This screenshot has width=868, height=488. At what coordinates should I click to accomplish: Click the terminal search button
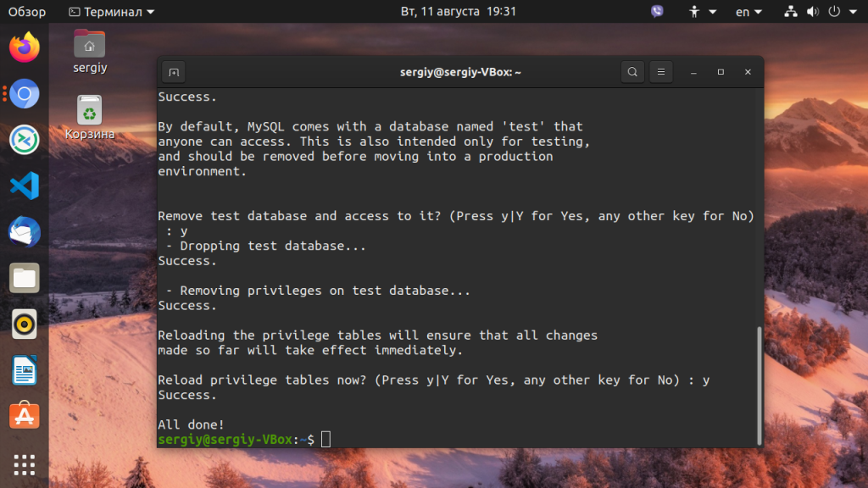tap(632, 72)
